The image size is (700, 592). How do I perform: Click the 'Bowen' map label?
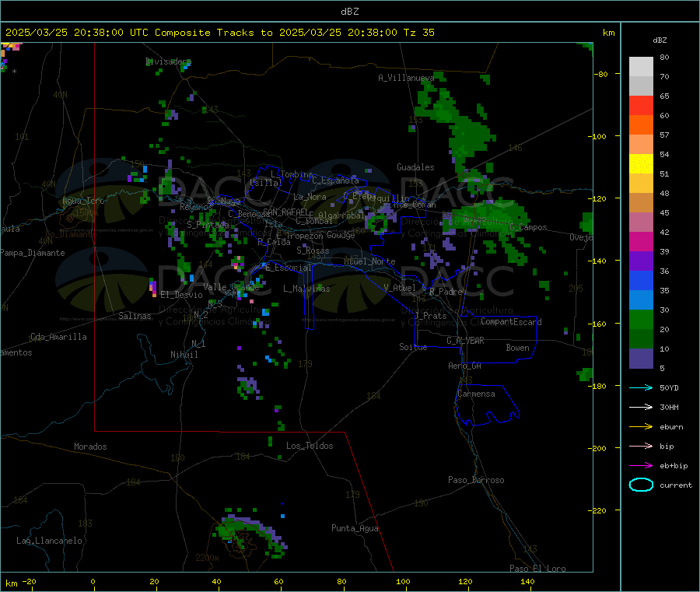pos(518,348)
